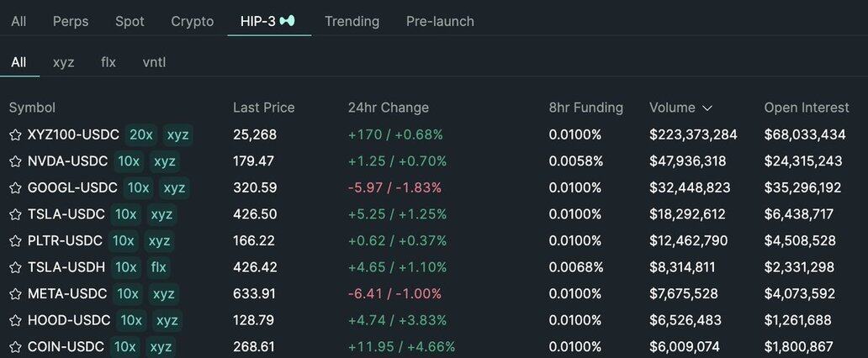Toggle favorite star for META-USDC

point(15,294)
